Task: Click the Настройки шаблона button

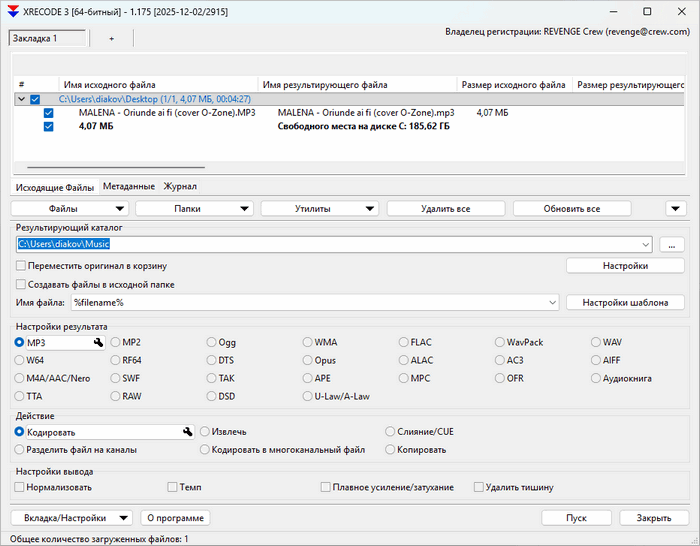Action: [626, 302]
